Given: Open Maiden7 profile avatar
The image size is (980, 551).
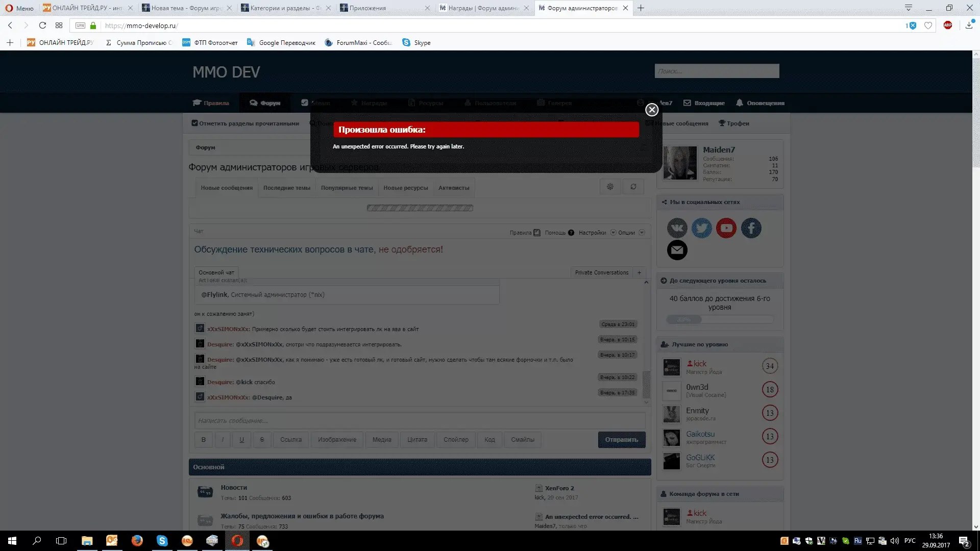Looking at the screenshot, I should coord(680,163).
